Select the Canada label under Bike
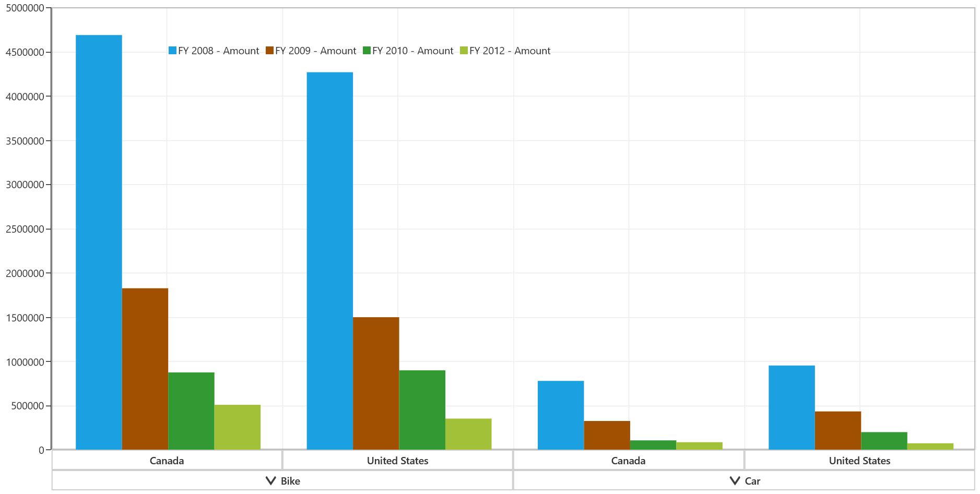This screenshot has height=494, width=980. [167, 461]
